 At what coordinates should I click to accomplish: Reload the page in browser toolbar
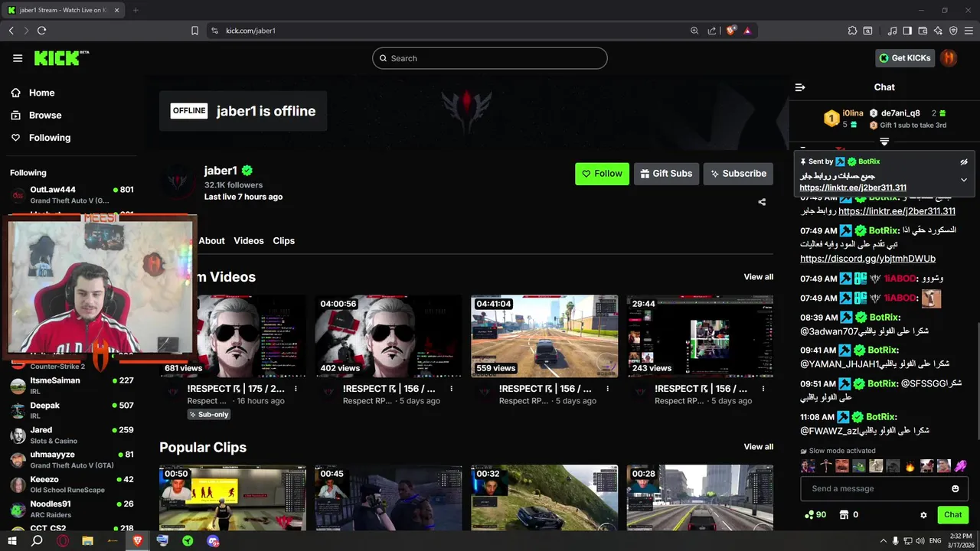pos(41,31)
